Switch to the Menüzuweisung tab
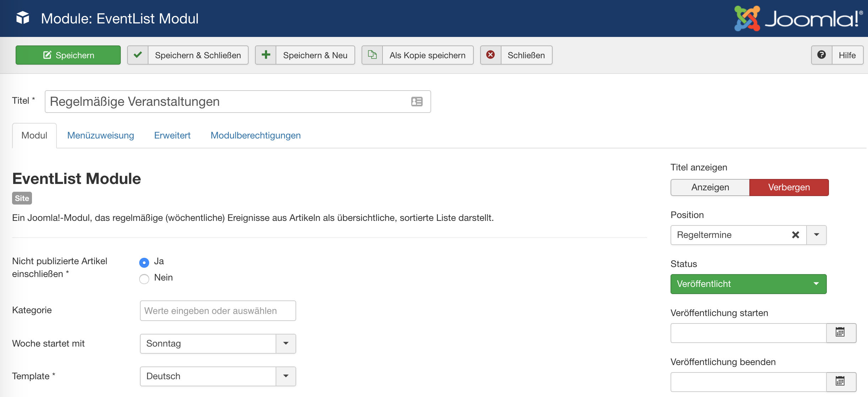This screenshot has height=397, width=868. [101, 135]
